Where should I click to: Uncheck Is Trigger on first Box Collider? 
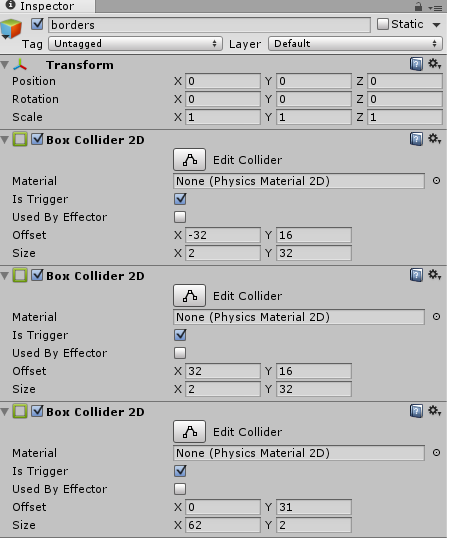coord(182,200)
